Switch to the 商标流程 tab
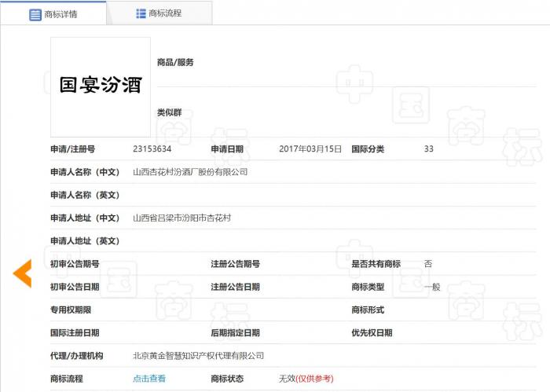Image resolution: width=550 pixels, height=392 pixels. [159, 13]
